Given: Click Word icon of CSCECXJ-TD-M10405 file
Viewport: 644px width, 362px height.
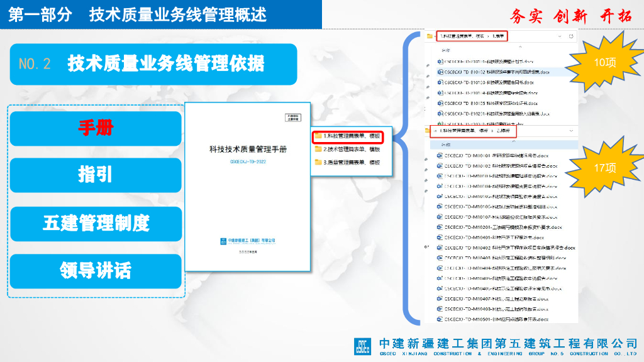Looking at the screenshot, I should point(440,278).
